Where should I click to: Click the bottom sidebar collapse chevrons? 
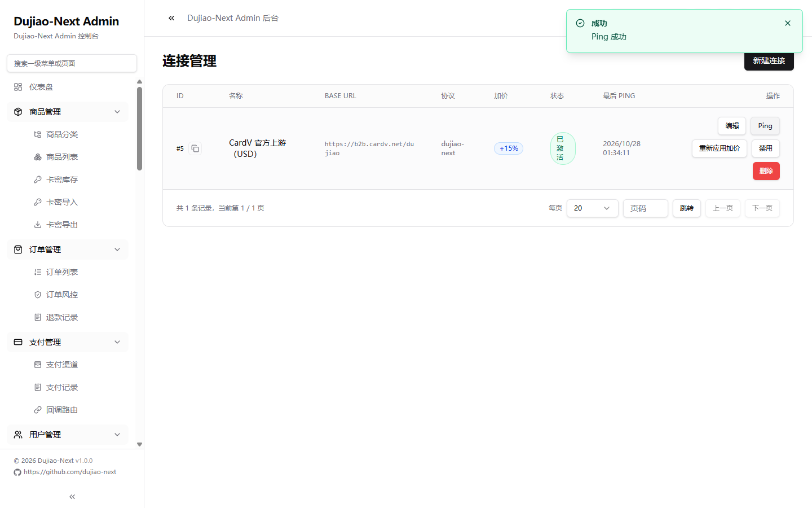pos(72,497)
